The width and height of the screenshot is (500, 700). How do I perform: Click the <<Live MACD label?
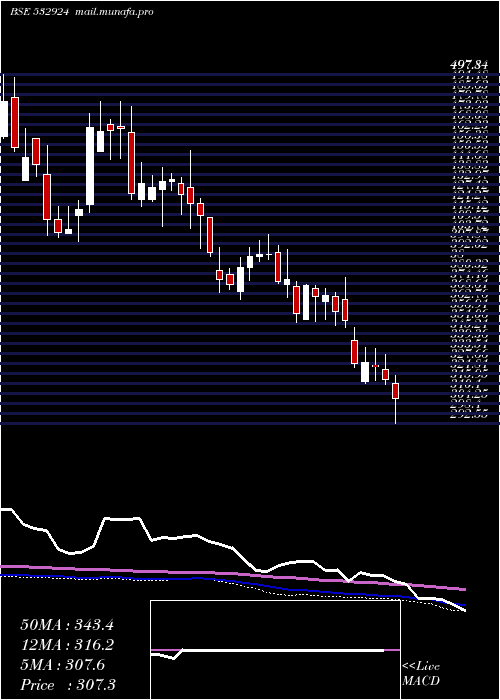coord(421,674)
